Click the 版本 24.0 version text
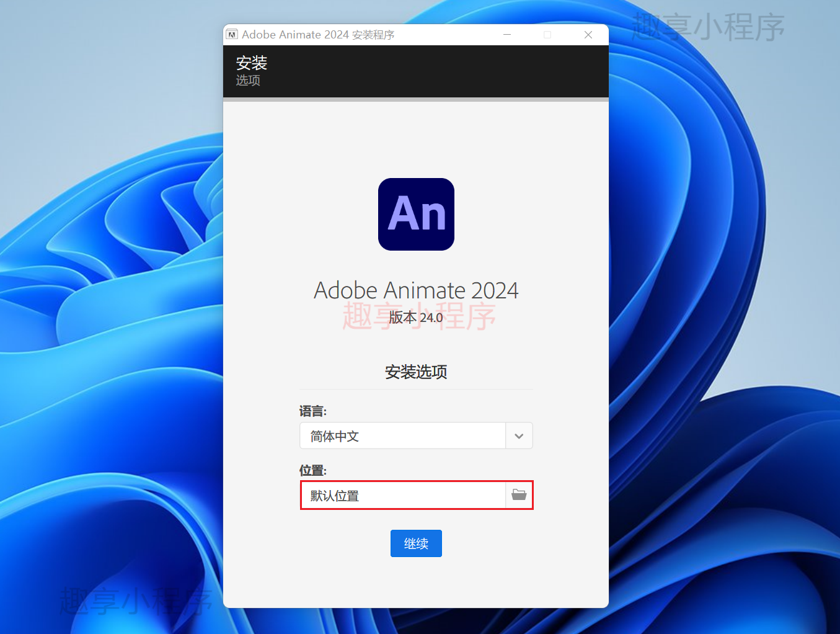Viewport: 840px width, 634px height. click(x=416, y=318)
